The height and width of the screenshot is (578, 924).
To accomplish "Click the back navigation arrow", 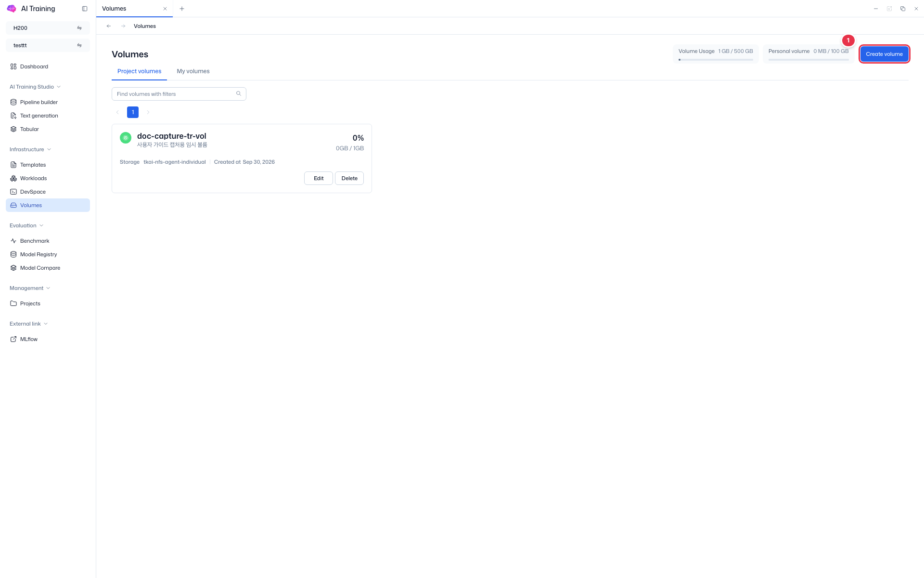I will click(x=109, y=26).
